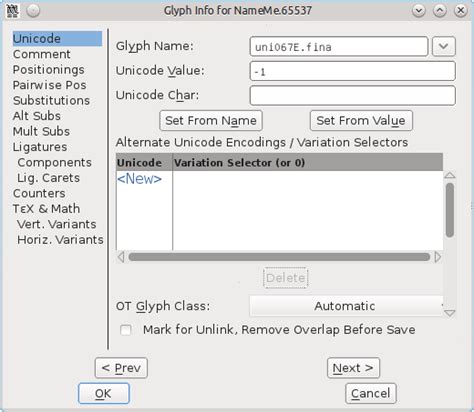Switch to the Positionings tab
The height and width of the screenshot is (412, 474).
point(49,69)
